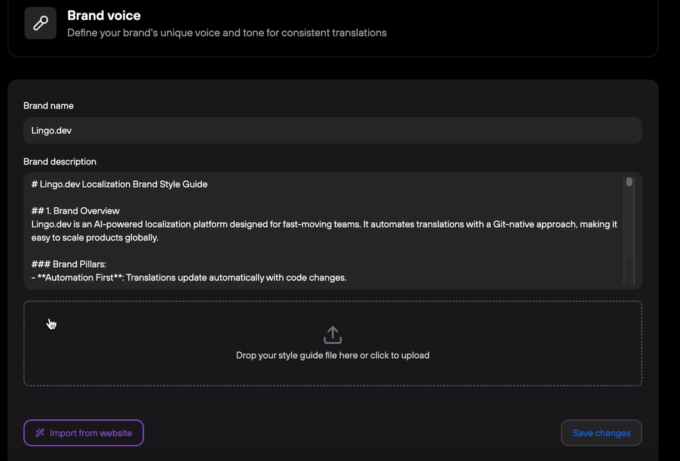Click the description scrollbar thumb
This screenshot has height=461, width=680.
629,183
